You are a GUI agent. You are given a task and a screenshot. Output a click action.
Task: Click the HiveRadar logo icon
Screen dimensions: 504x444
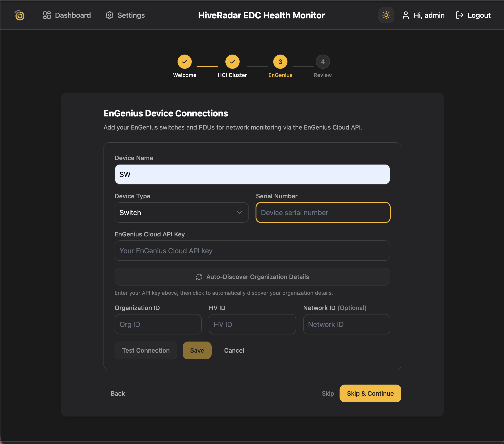click(20, 15)
